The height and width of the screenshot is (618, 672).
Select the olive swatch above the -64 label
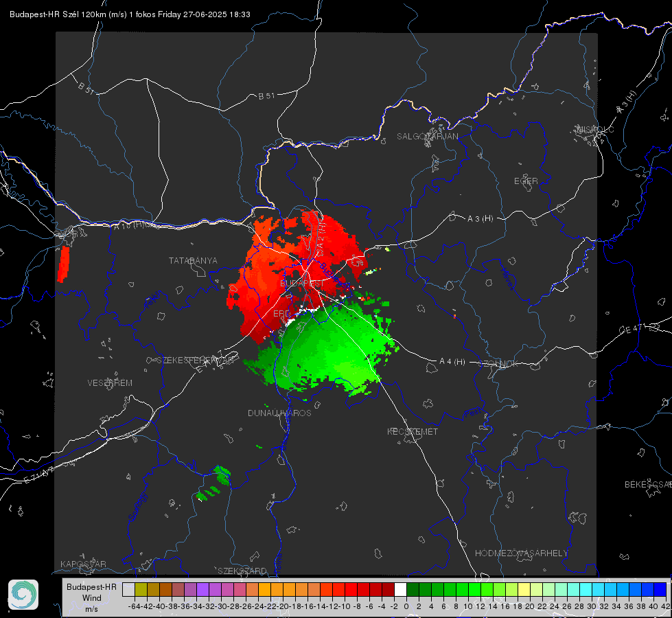point(141,589)
